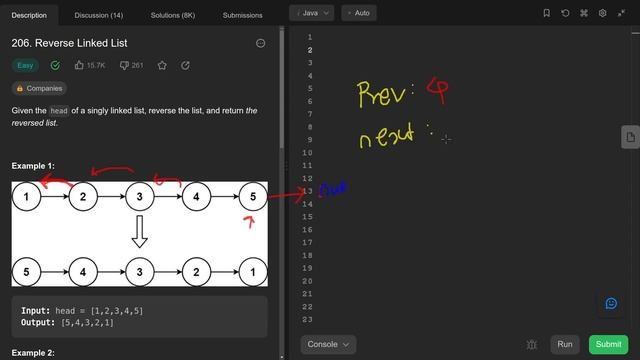
Task: Open the feedback chat icon
Action: point(611,303)
